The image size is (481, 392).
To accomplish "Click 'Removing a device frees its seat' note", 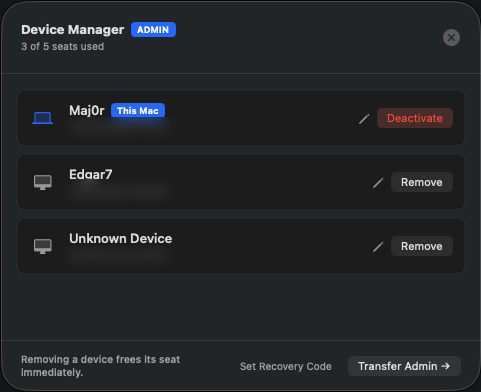I will point(101,366).
